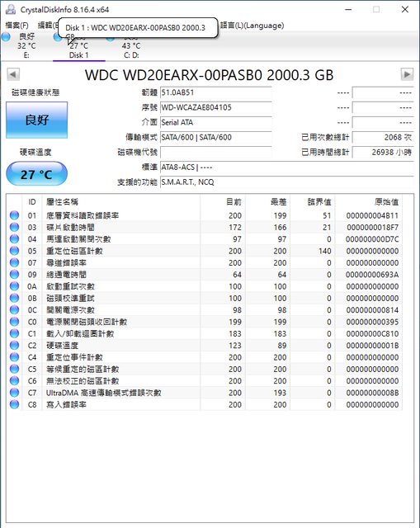Screen dimensions: 420x528
Task: Select the status orb for attribute C2
Action: click(14, 345)
